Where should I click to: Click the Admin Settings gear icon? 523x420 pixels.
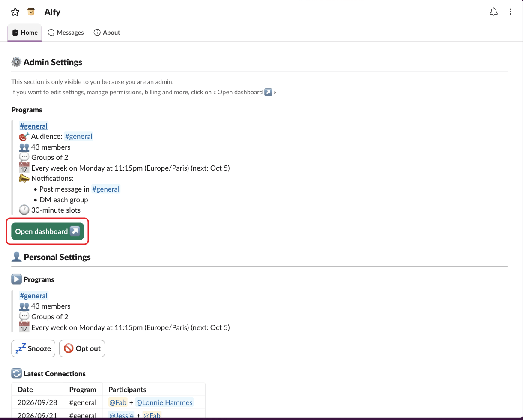(16, 62)
